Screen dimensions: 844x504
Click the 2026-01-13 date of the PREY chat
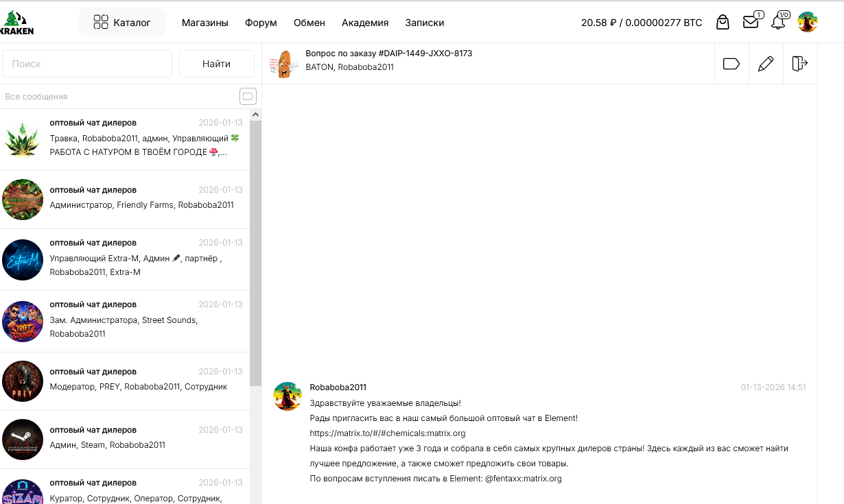(220, 372)
